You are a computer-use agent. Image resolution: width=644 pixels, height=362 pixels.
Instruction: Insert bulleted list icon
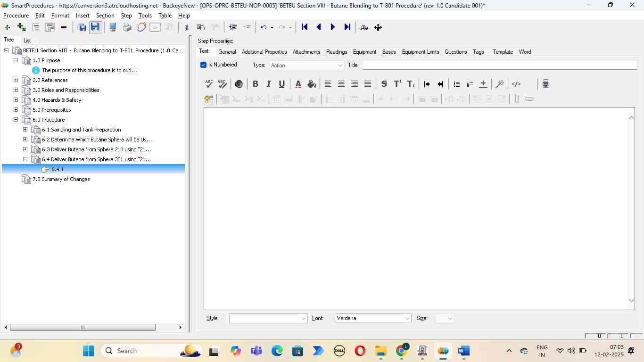pyautogui.click(x=456, y=84)
